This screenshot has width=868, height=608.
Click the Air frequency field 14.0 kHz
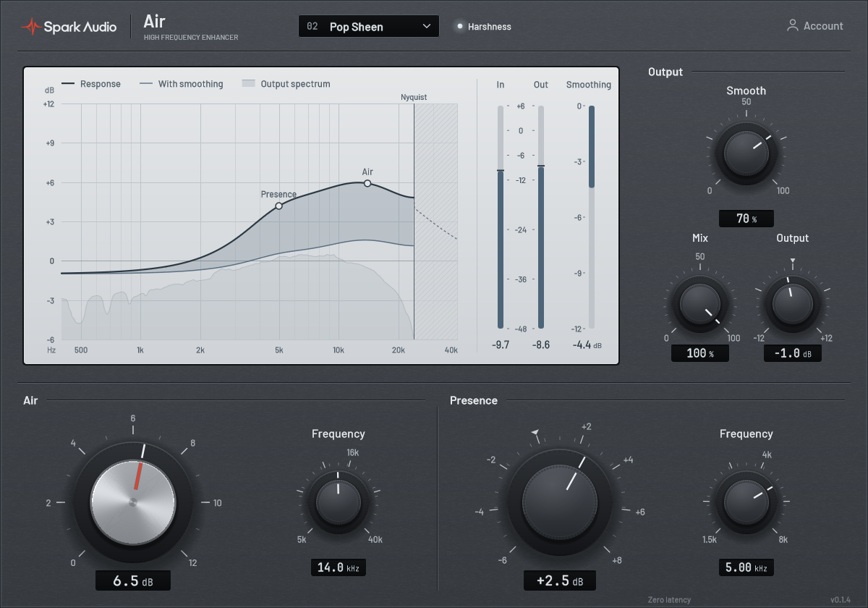(x=339, y=567)
